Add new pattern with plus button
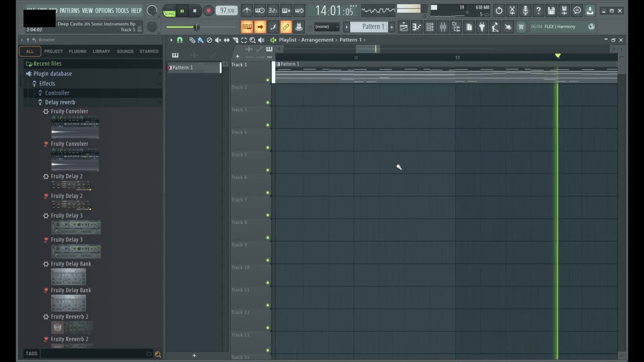This screenshot has height=362, width=644. click(391, 27)
